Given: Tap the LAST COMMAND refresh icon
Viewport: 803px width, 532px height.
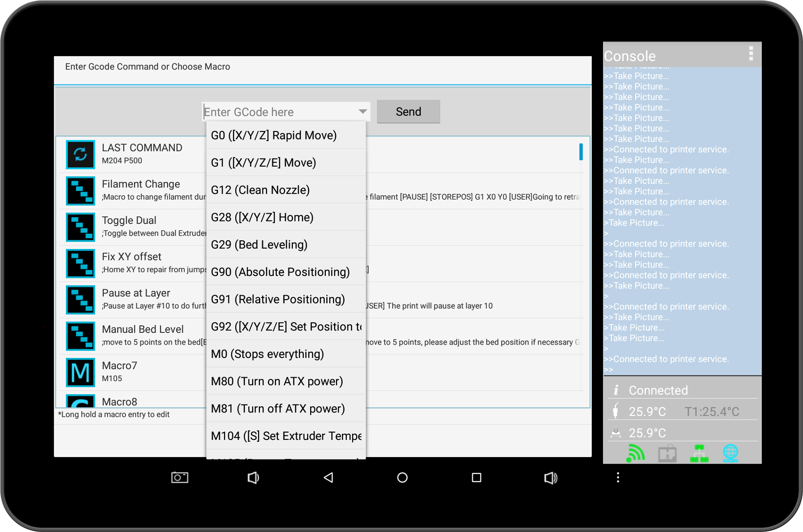Looking at the screenshot, I should pyautogui.click(x=80, y=154).
